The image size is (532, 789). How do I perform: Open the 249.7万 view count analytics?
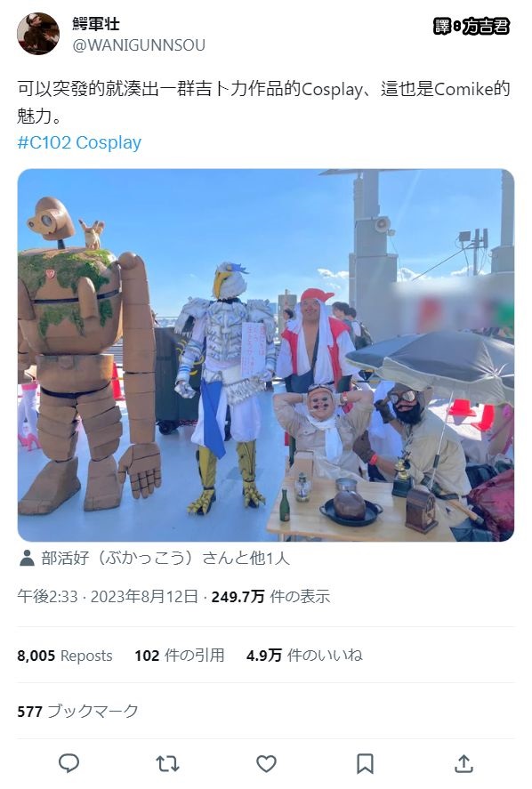pos(270,597)
